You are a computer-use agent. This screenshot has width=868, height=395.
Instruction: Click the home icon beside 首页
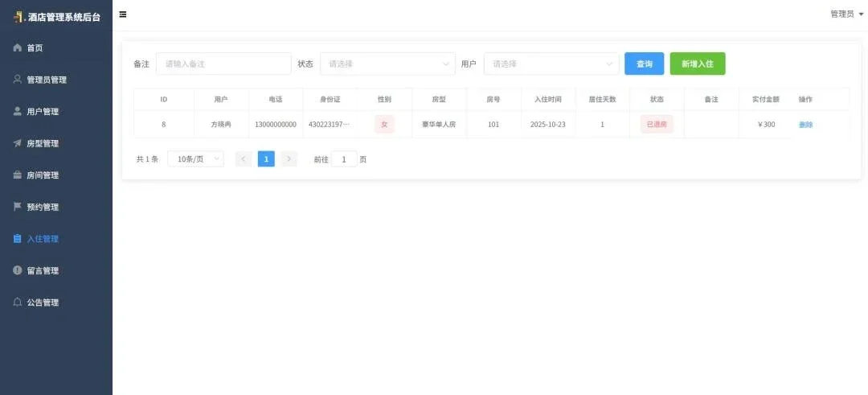point(17,47)
